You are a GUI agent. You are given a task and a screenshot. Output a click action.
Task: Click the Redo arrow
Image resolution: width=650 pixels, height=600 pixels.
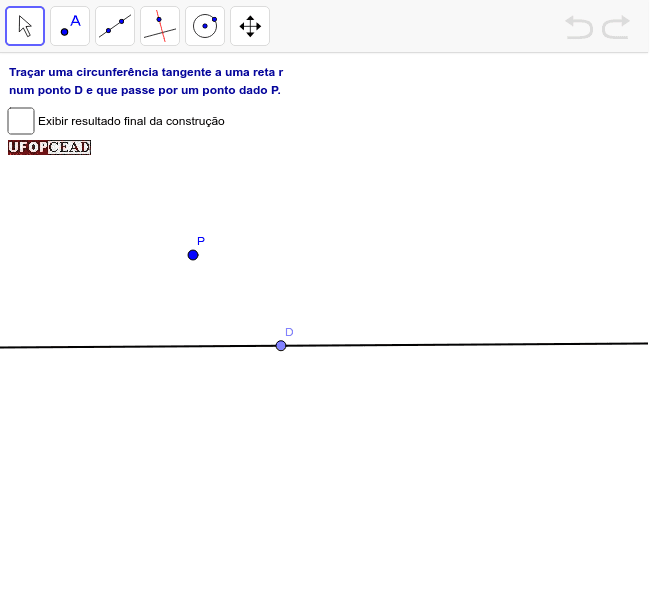coord(616,27)
